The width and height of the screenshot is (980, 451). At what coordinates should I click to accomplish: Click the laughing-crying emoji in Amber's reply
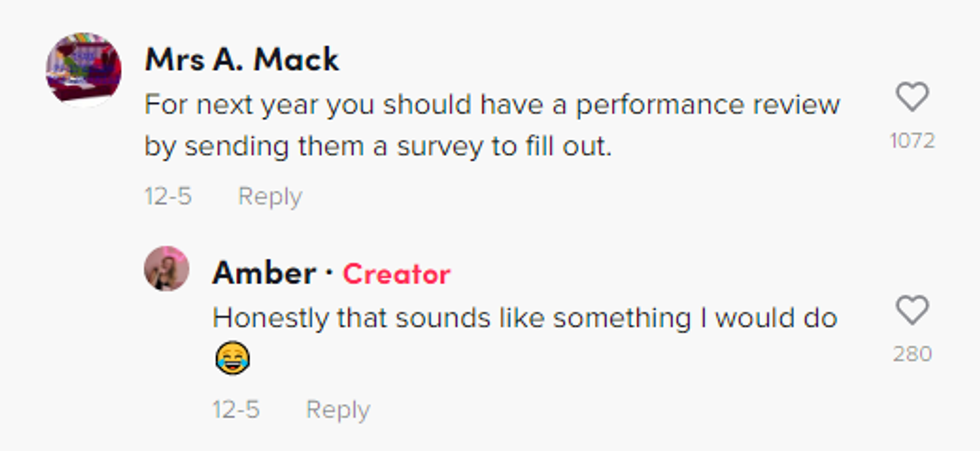[231, 359]
